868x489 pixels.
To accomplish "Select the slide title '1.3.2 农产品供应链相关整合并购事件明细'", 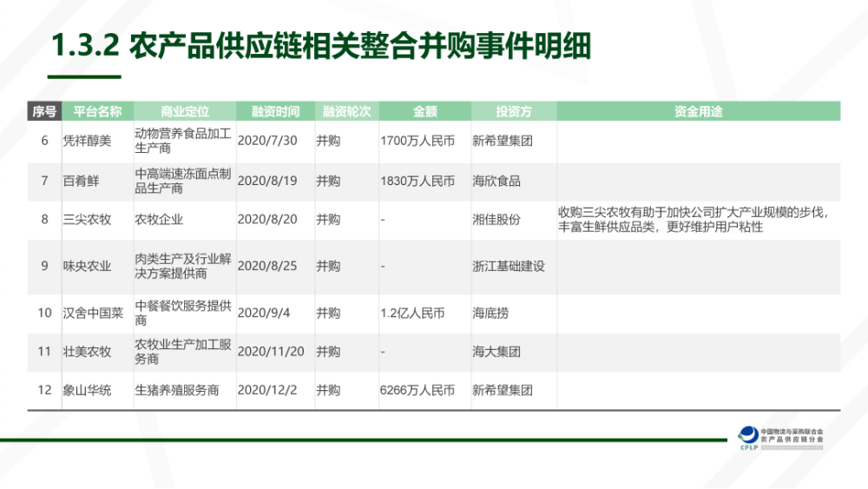I will coord(321,45).
